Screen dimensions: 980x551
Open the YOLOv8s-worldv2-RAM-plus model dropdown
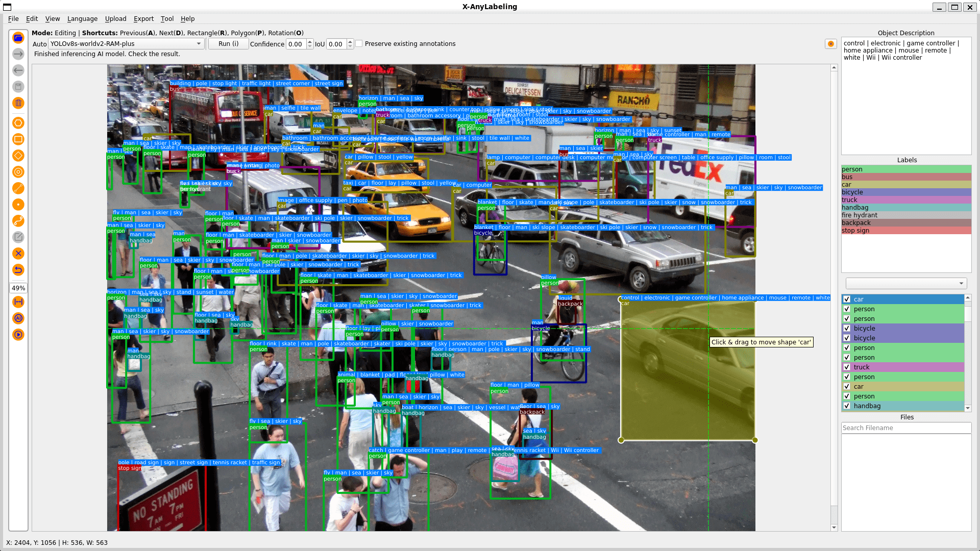126,44
